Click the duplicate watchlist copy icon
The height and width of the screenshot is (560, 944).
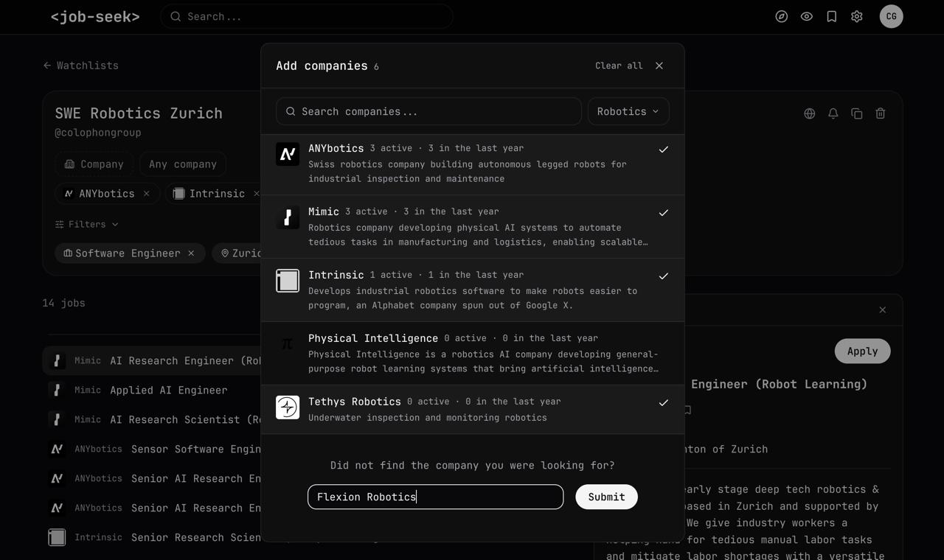pyautogui.click(x=857, y=113)
